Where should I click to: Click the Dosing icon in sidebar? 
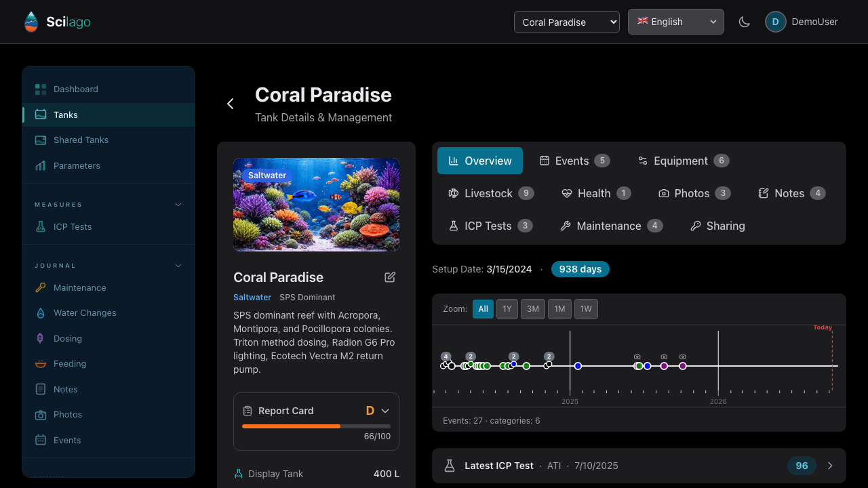tap(41, 338)
